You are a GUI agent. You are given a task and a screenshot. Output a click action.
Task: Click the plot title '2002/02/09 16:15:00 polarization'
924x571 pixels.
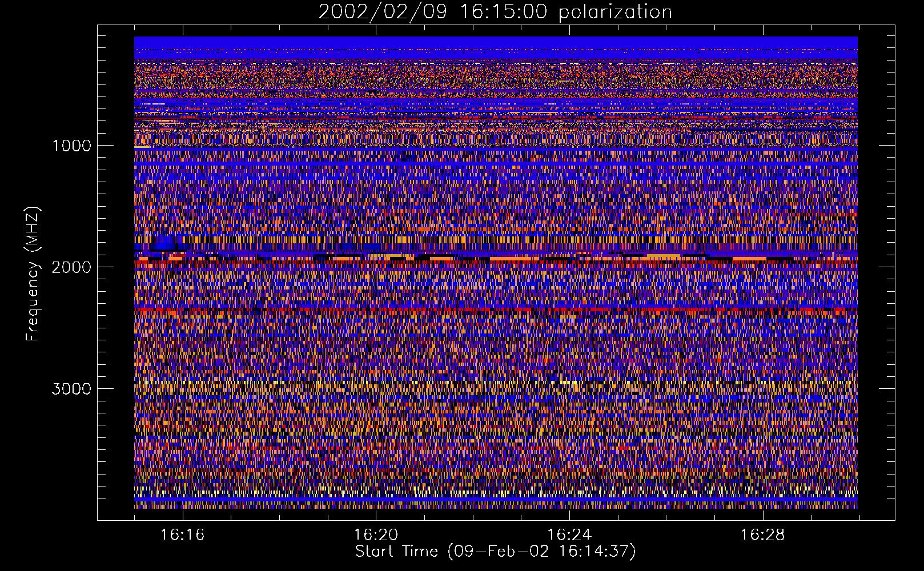pyautogui.click(x=495, y=12)
